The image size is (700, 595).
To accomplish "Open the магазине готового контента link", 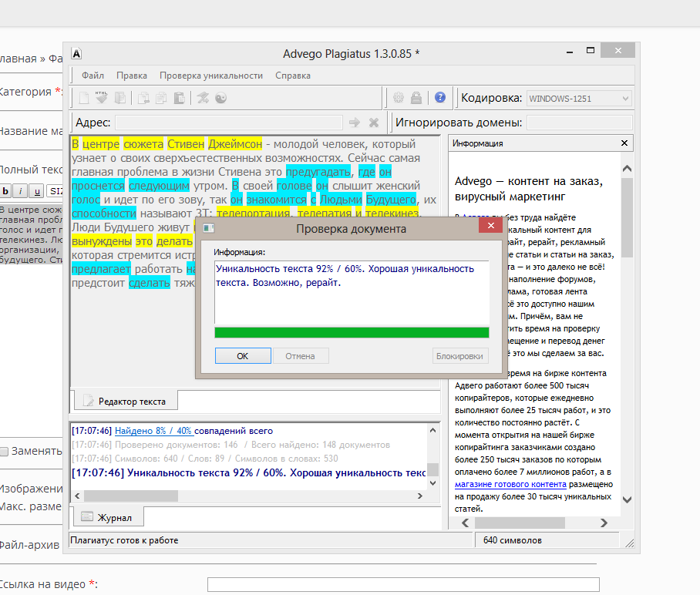I will pos(510,484).
